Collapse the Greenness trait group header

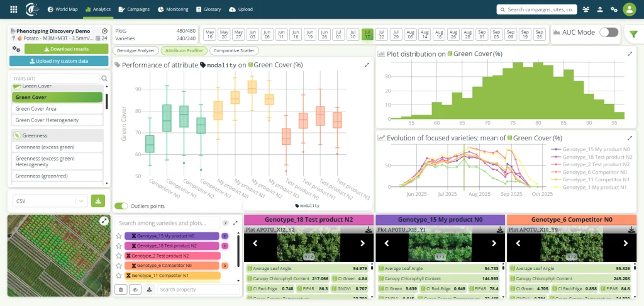tap(57, 135)
